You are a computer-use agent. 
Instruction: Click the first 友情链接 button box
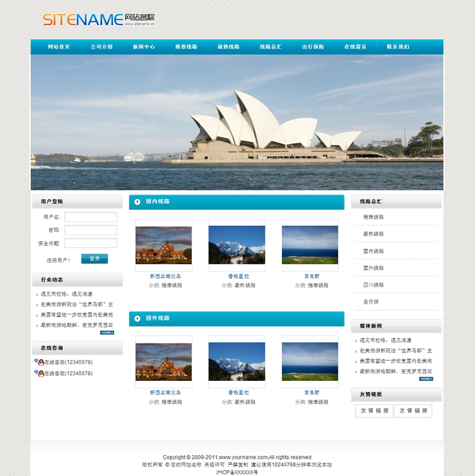tap(374, 411)
